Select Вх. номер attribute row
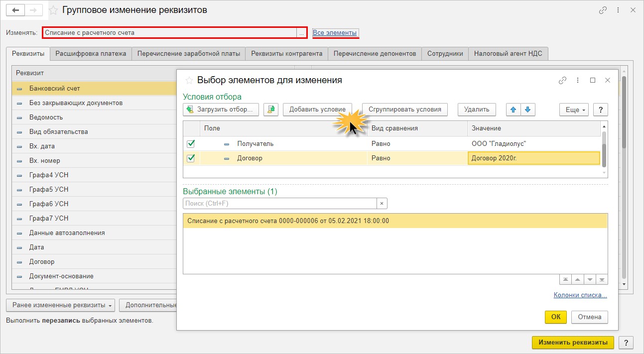The width and height of the screenshot is (644, 354). pyautogui.click(x=95, y=161)
